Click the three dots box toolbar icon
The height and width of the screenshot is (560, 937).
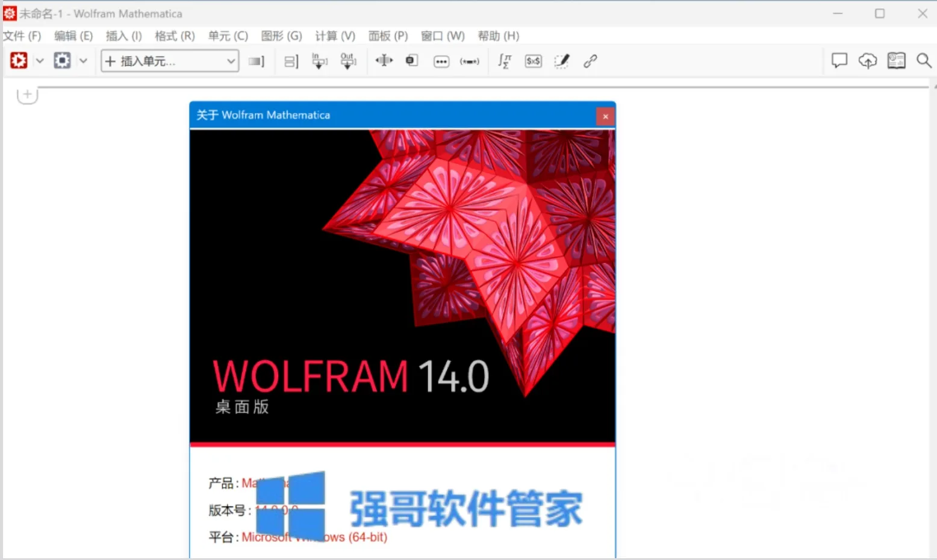(441, 61)
